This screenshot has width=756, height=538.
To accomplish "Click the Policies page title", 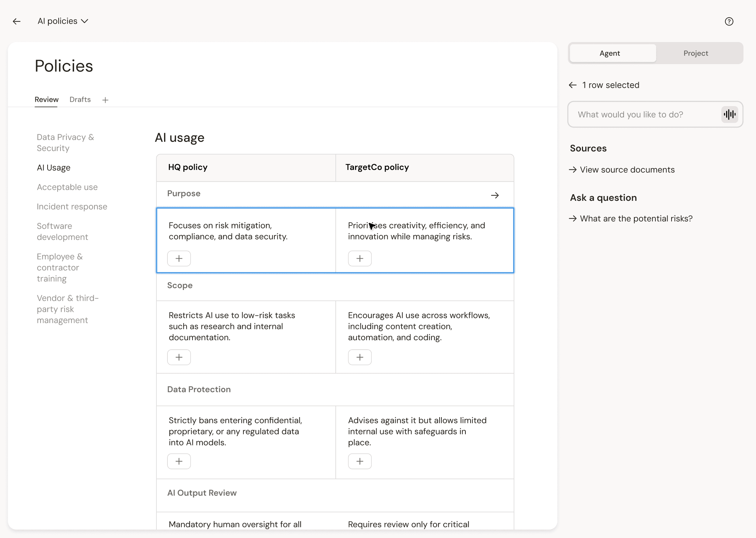I will pos(64,66).
